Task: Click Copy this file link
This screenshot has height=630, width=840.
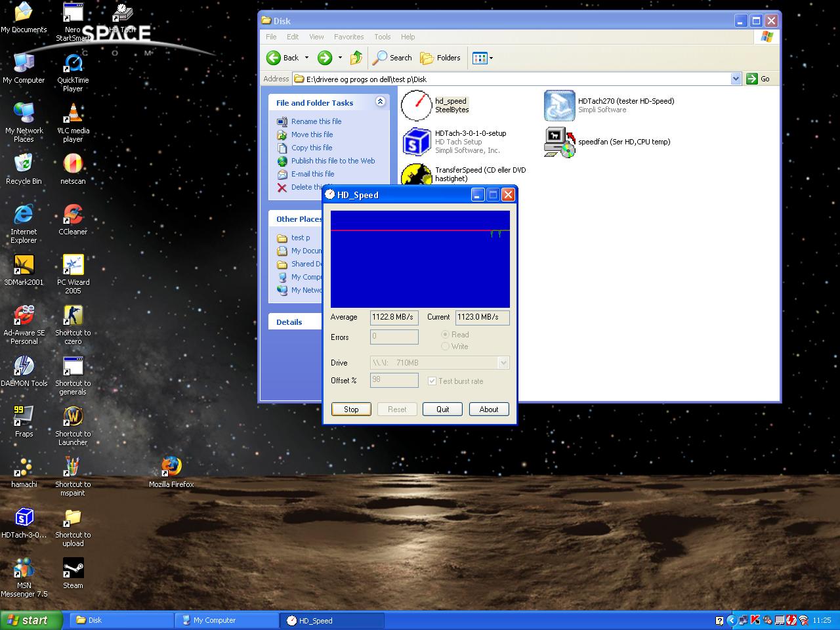Action: coord(312,148)
